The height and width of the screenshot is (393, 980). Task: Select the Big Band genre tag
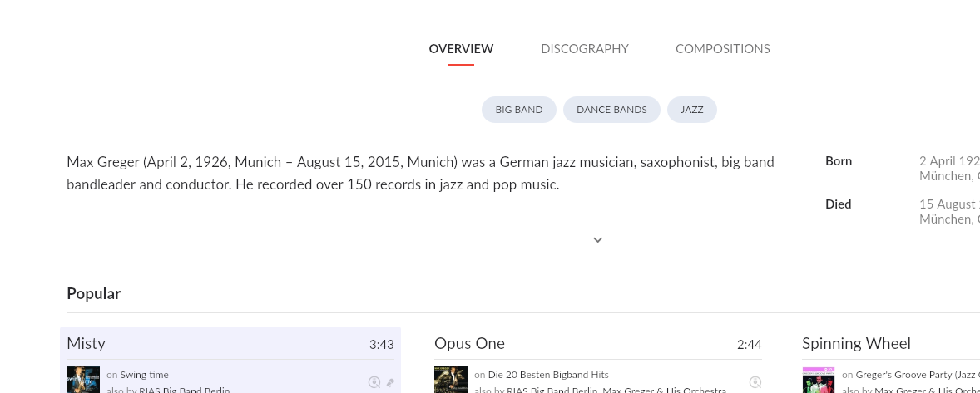[x=519, y=110]
